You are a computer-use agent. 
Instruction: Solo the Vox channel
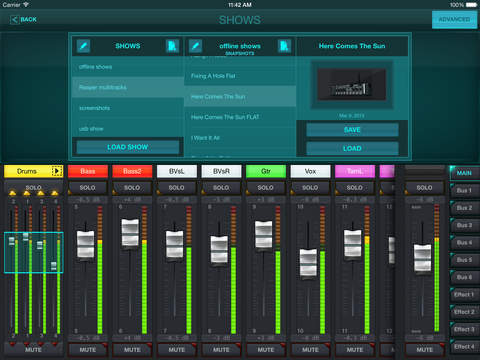[x=310, y=188]
